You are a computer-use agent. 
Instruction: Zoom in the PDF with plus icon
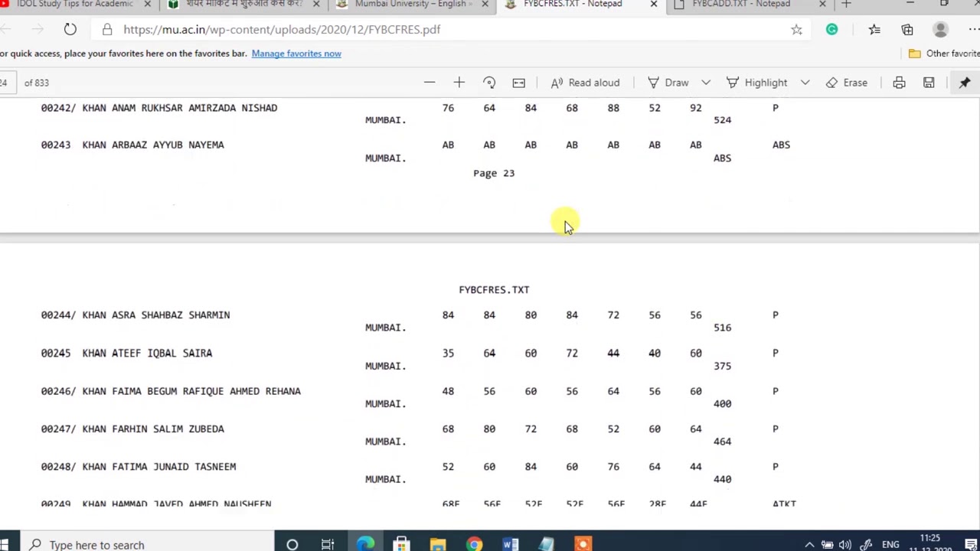click(x=459, y=83)
